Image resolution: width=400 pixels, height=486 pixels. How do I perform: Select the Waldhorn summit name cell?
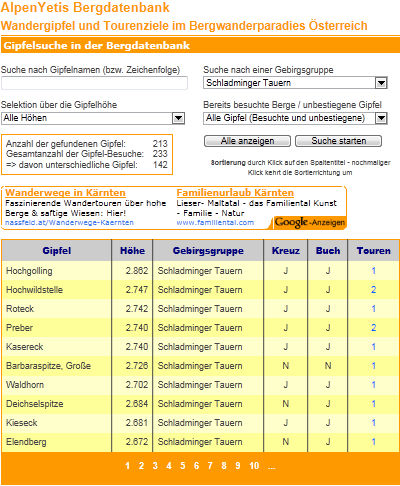(57, 385)
